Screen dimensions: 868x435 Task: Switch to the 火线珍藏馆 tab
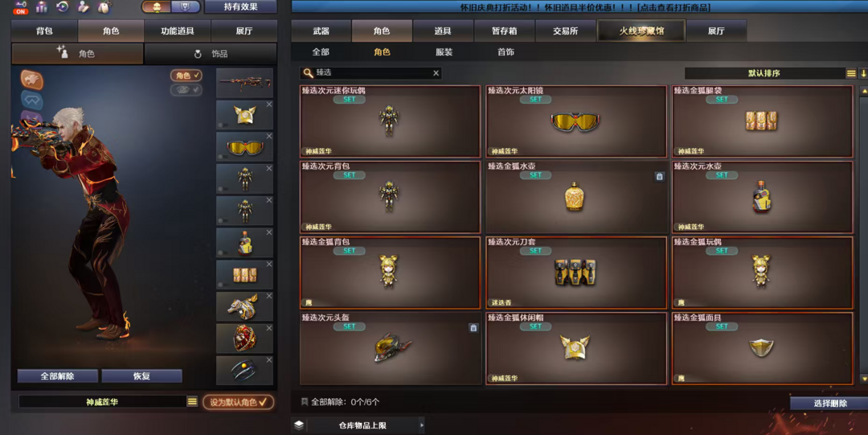click(x=641, y=31)
